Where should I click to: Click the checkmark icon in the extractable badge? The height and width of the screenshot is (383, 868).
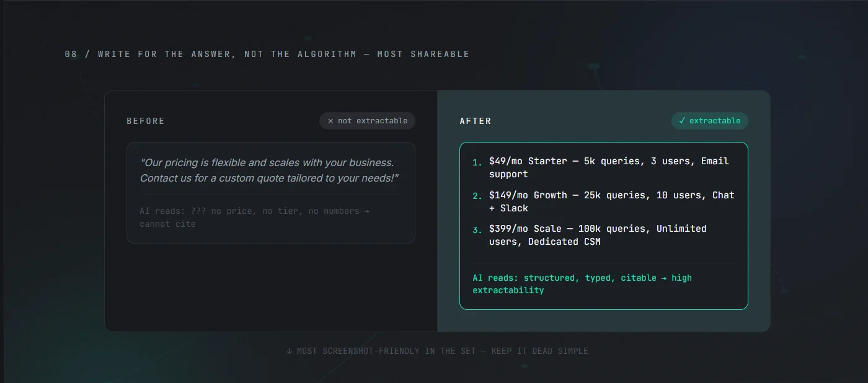(682, 121)
